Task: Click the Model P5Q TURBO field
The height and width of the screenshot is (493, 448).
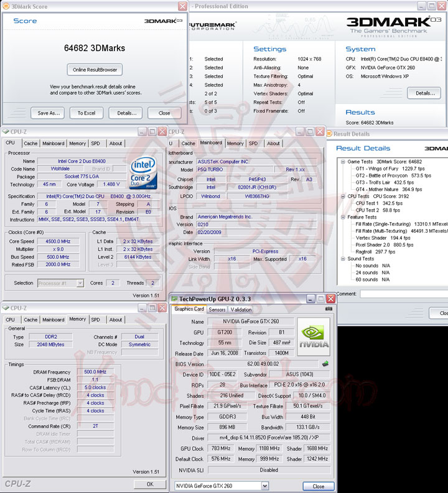Action: pyautogui.click(x=235, y=169)
